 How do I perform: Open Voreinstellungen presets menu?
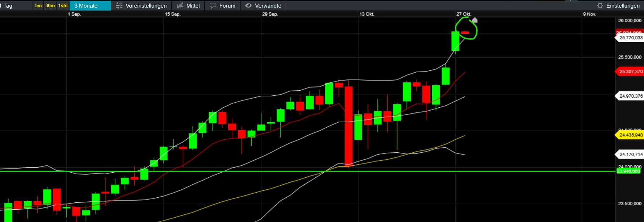tap(141, 5)
